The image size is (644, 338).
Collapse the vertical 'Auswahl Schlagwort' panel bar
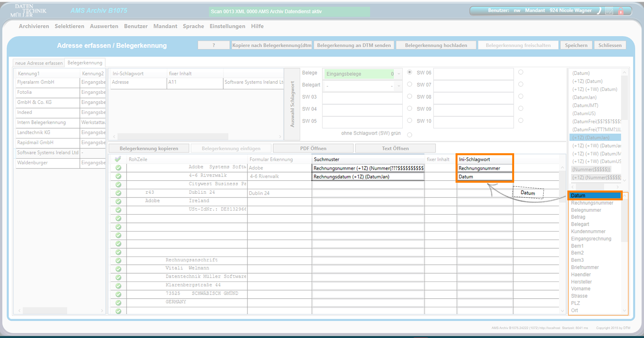click(x=292, y=104)
